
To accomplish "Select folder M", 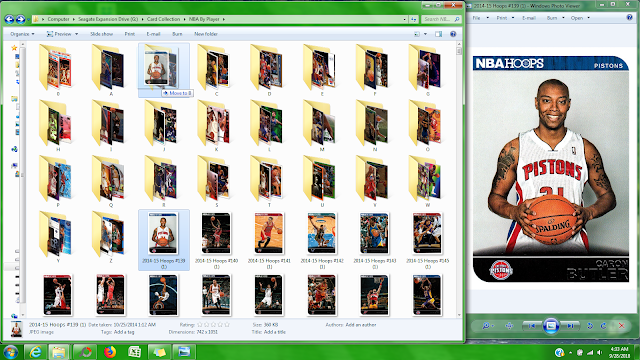I will point(322,126).
